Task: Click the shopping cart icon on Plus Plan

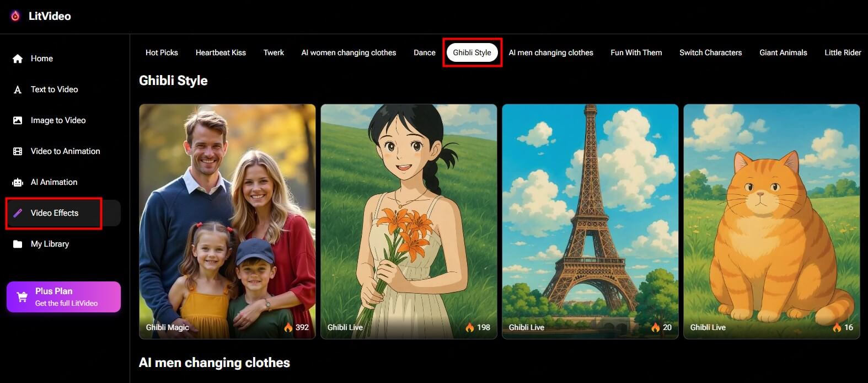Action: (x=22, y=297)
